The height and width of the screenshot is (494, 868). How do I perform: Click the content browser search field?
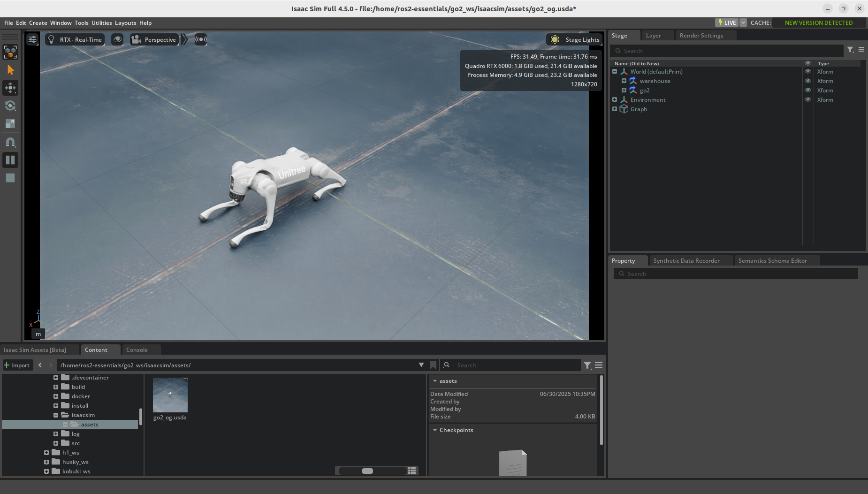coord(510,365)
